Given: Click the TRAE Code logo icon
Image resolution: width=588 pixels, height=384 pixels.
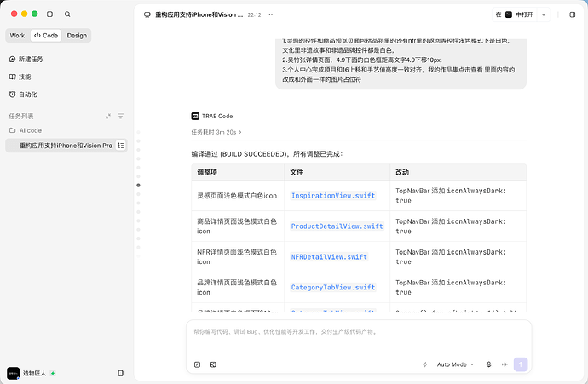Looking at the screenshot, I should coord(195,116).
